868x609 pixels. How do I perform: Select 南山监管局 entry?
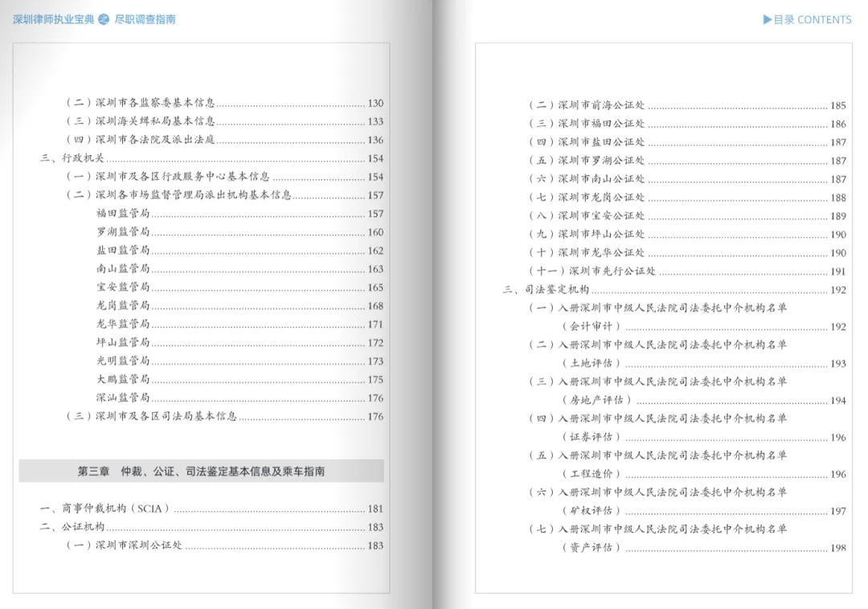[x=240, y=269]
